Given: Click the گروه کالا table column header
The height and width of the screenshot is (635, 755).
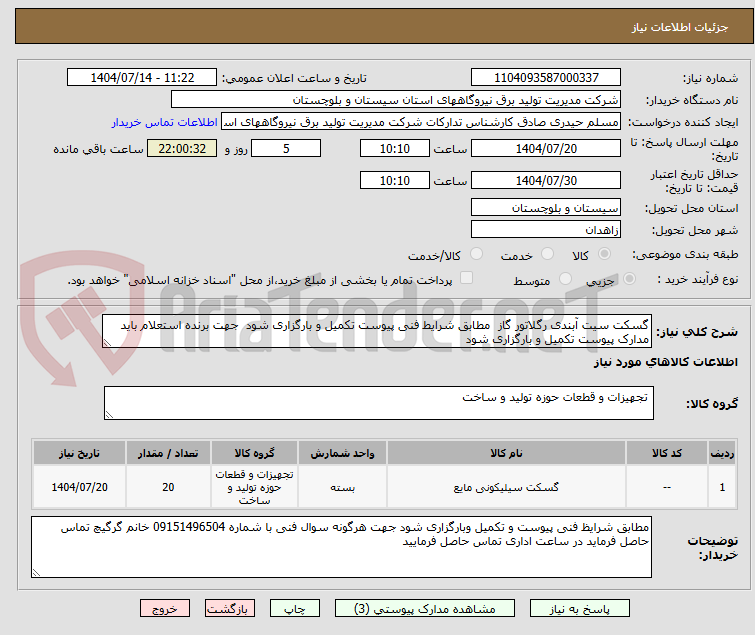Looking at the screenshot, I should pos(254,453).
